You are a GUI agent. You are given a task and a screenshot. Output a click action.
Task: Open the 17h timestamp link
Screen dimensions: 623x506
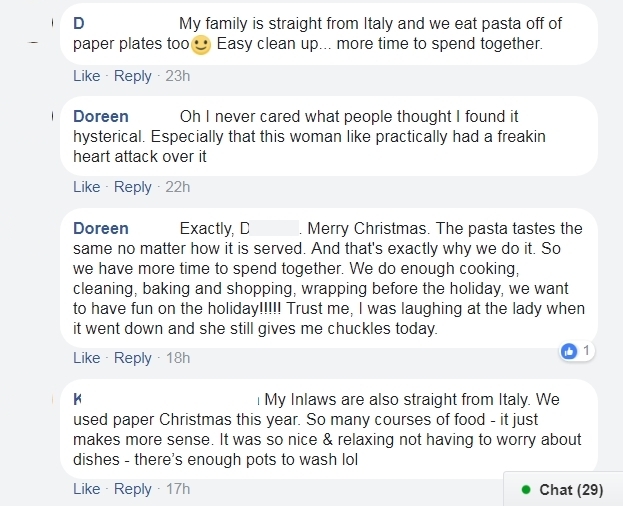coord(178,489)
